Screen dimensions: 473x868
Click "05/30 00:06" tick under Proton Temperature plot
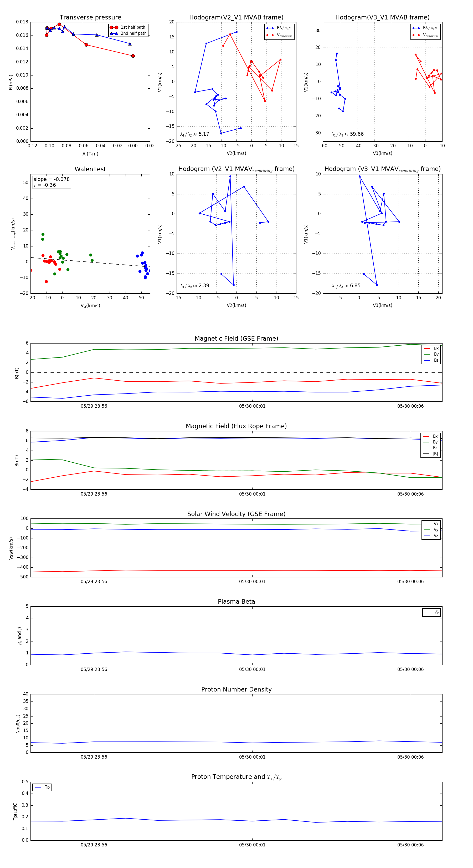tap(410, 845)
